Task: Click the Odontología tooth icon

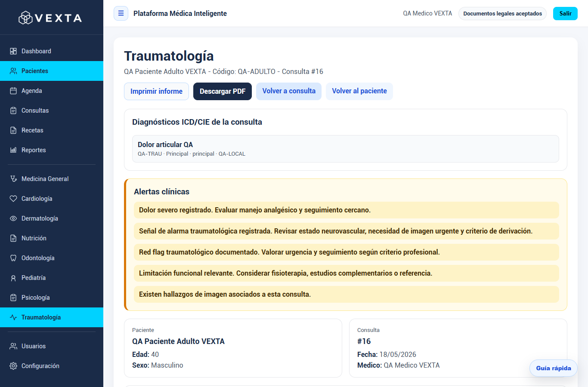Action: (13, 258)
